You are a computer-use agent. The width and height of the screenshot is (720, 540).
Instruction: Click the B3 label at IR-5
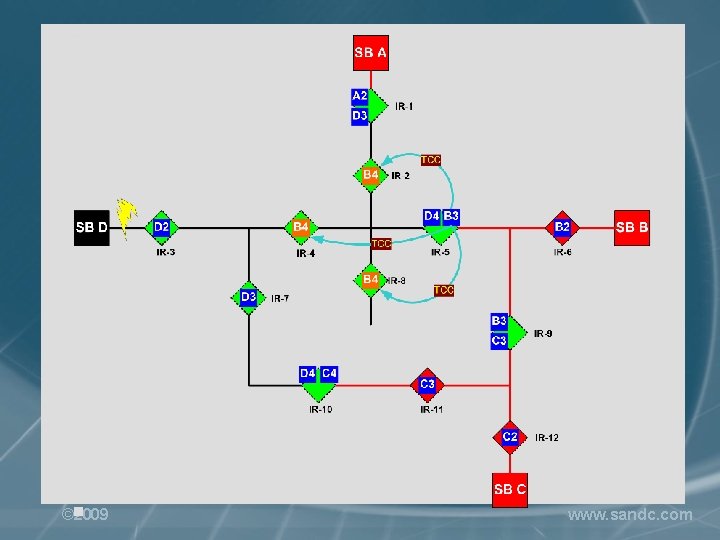[x=451, y=216]
